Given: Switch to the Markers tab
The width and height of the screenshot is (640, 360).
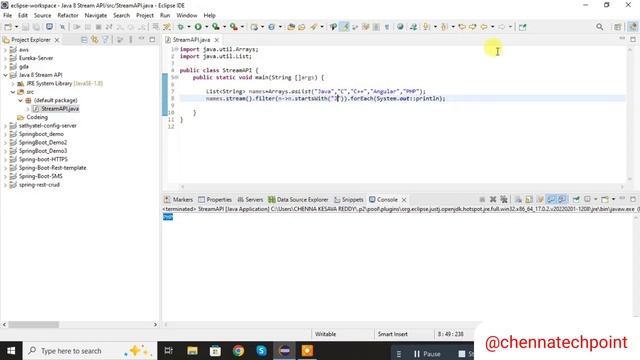Looking at the screenshot, I should pyautogui.click(x=178, y=200).
